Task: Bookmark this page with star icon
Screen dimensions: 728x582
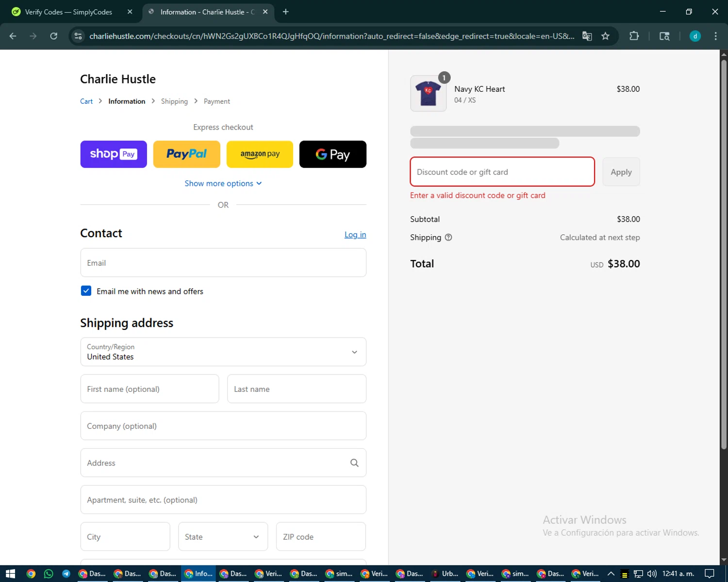Action: (x=605, y=36)
